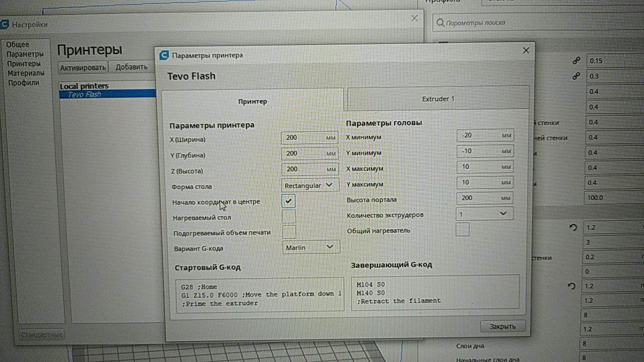
Task: Click the field showing 3 in settings panel
Action: 613,242
